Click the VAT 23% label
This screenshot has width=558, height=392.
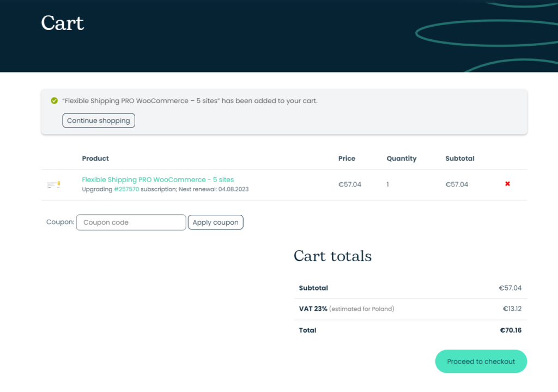313,309
